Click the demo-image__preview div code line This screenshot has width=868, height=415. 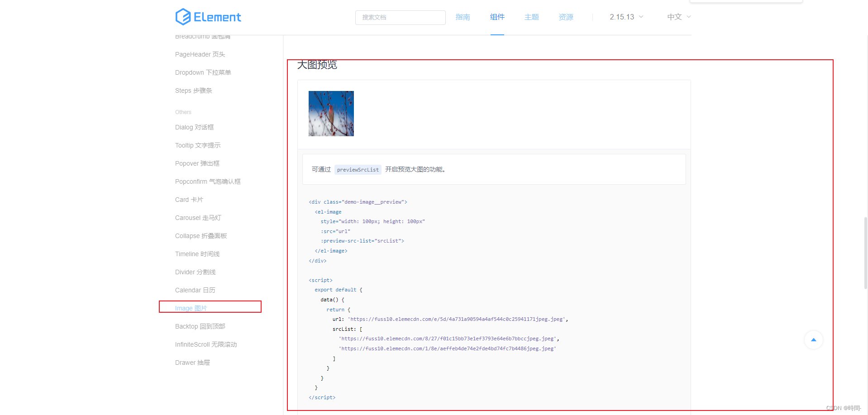[358, 202]
